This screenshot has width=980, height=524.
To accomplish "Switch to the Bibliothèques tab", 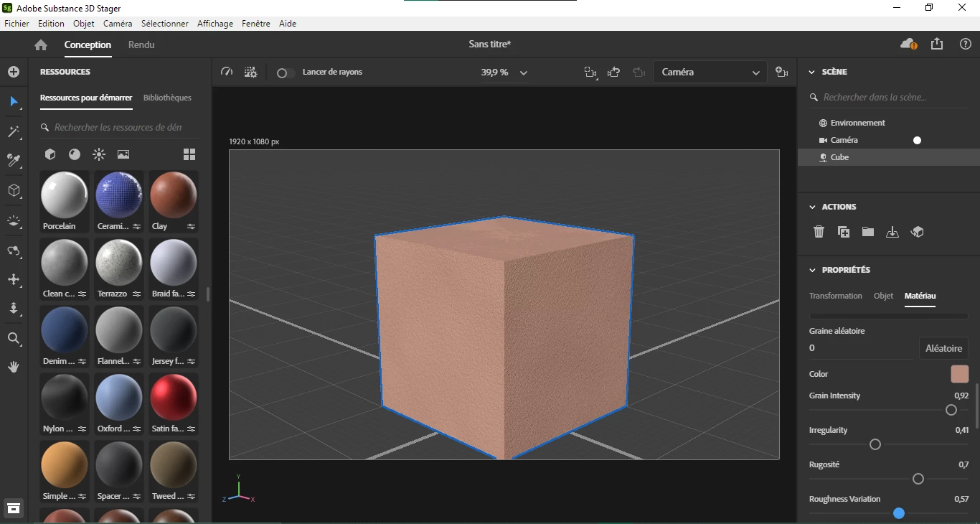I will (167, 98).
